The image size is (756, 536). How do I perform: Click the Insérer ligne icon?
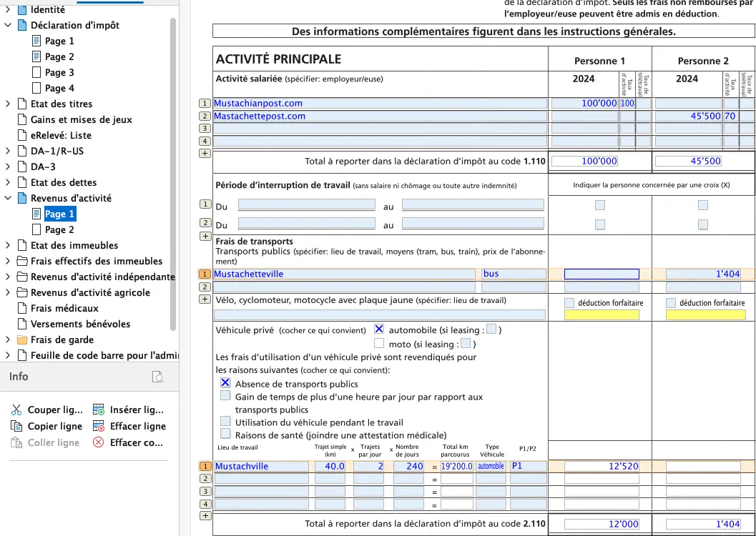point(99,410)
